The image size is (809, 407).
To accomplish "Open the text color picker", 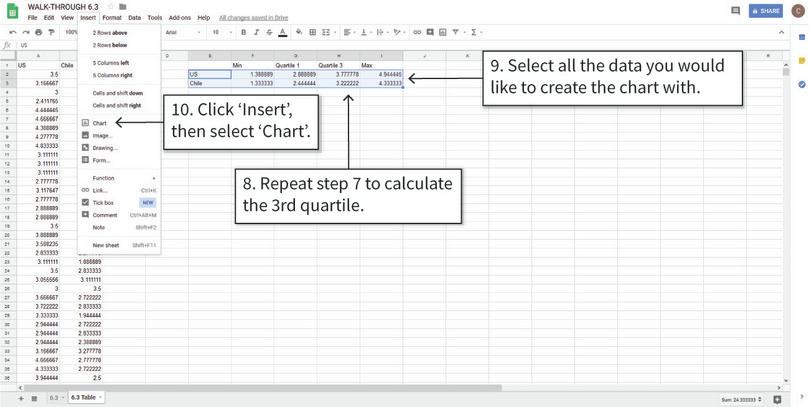I will (282, 32).
